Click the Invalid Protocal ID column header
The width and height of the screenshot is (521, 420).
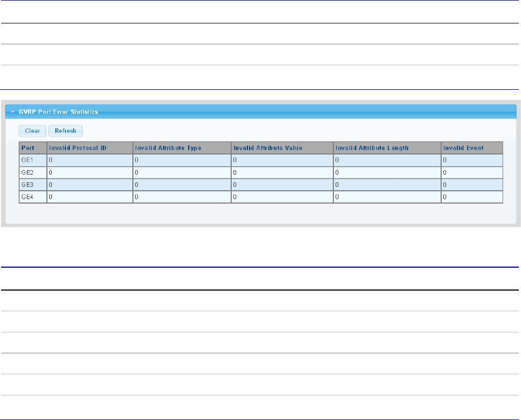pyautogui.click(x=90, y=148)
